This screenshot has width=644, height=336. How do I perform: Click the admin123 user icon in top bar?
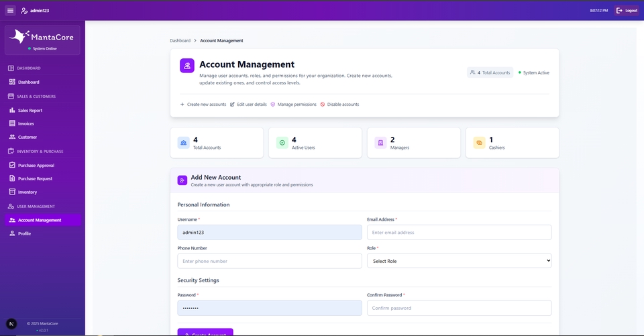24,11
